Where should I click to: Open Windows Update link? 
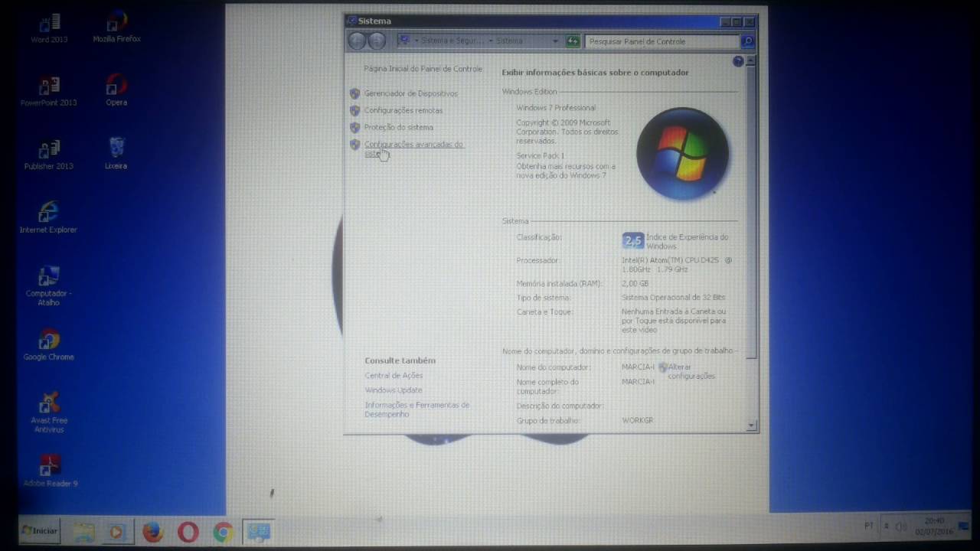point(394,390)
